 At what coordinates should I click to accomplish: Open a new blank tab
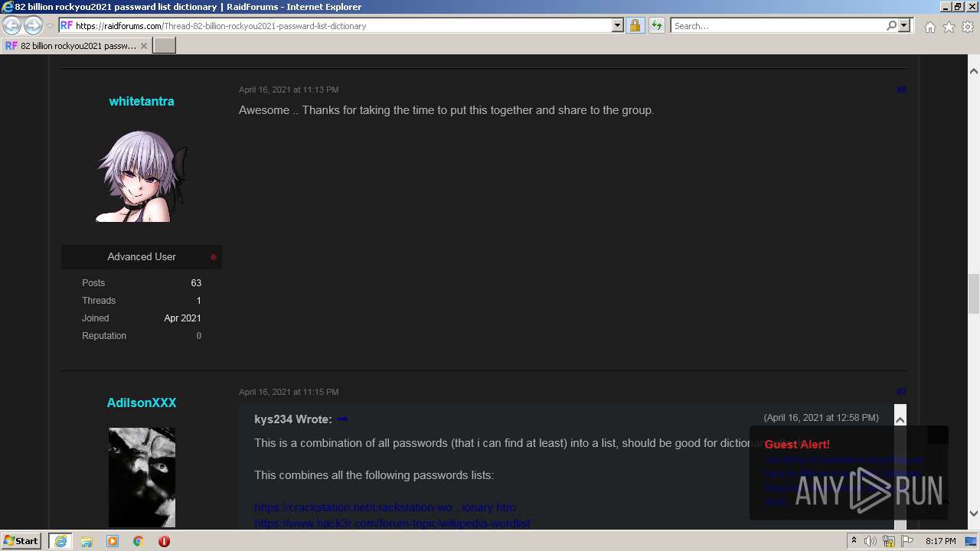point(165,46)
